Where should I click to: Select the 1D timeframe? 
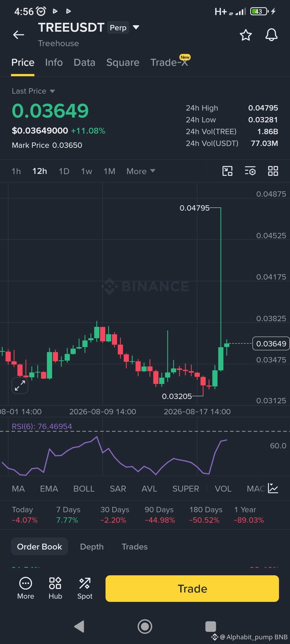64,171
